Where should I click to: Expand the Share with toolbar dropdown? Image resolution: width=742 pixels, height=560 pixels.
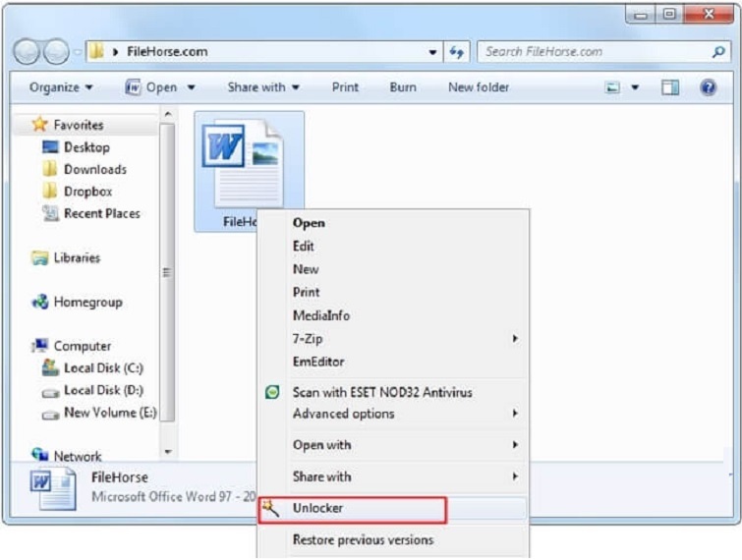click(x=263, y=87)
